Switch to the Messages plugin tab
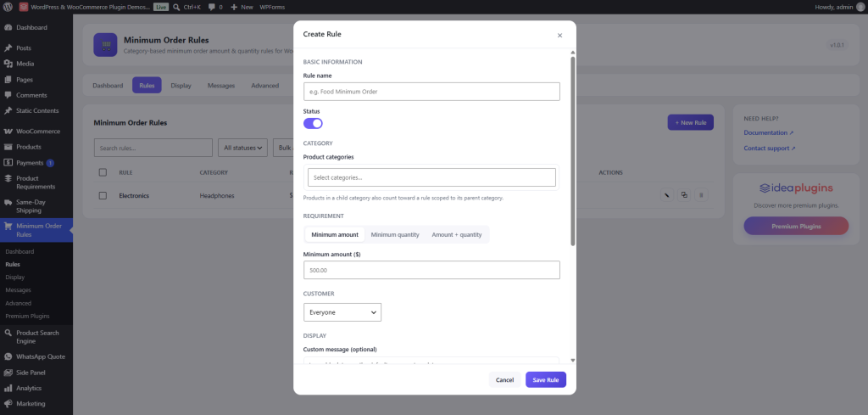 (221, 86)
